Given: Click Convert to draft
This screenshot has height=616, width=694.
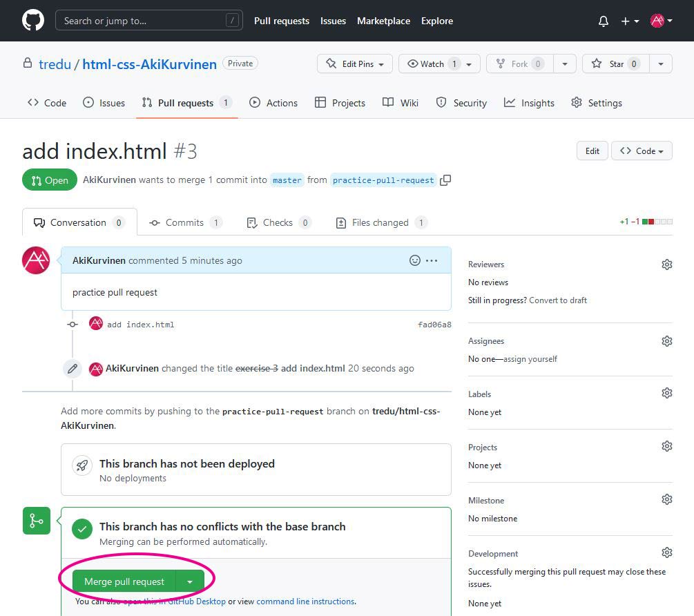Looking at the screenshot, I should click(558, 300).
